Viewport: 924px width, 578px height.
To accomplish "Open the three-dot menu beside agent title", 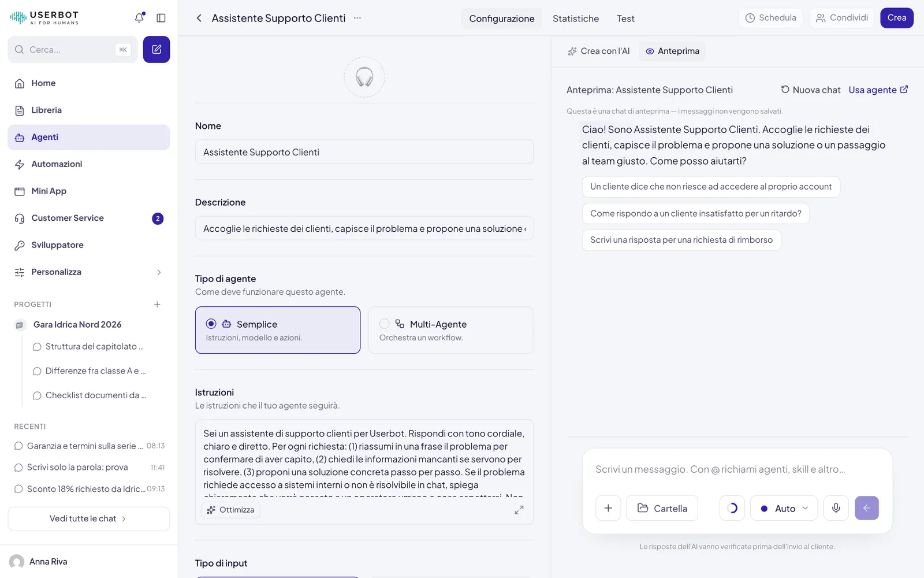I will click(357, 18).
